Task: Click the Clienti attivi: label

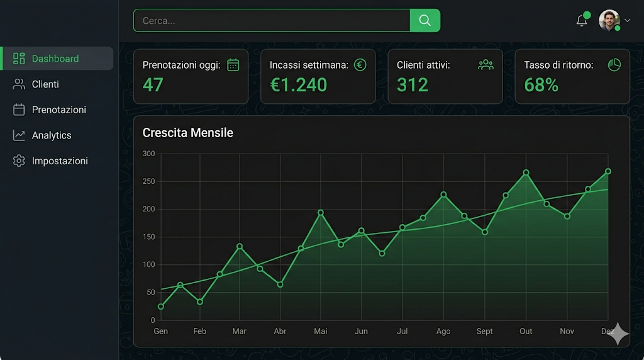Action: click(x=423, y=65)
